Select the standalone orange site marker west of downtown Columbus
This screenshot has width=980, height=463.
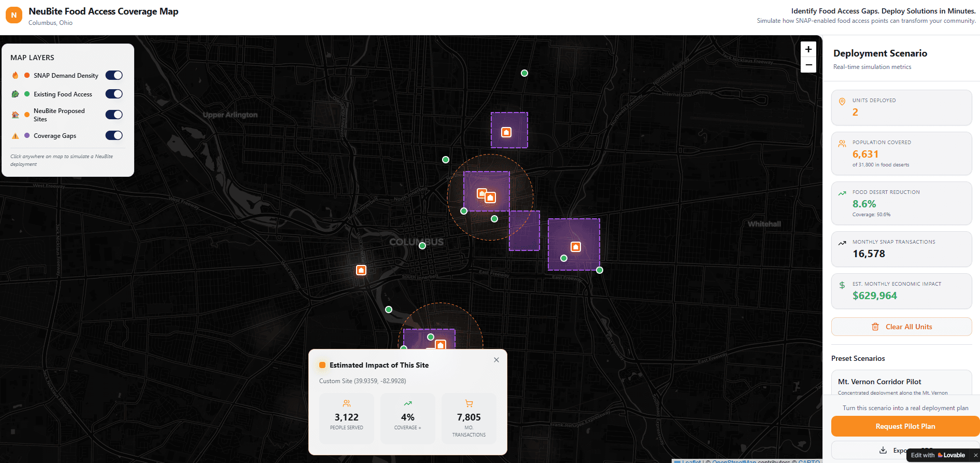pyautogui.click(x=361, y=270)
